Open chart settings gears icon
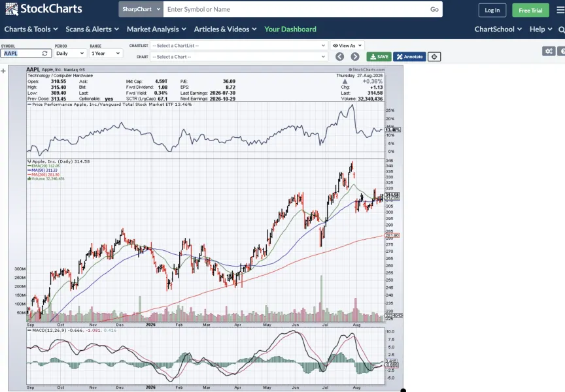 click(x=549, y=51)
